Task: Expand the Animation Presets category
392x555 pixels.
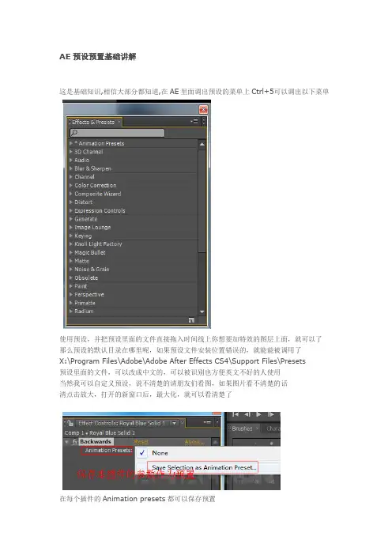Action: 71,143
